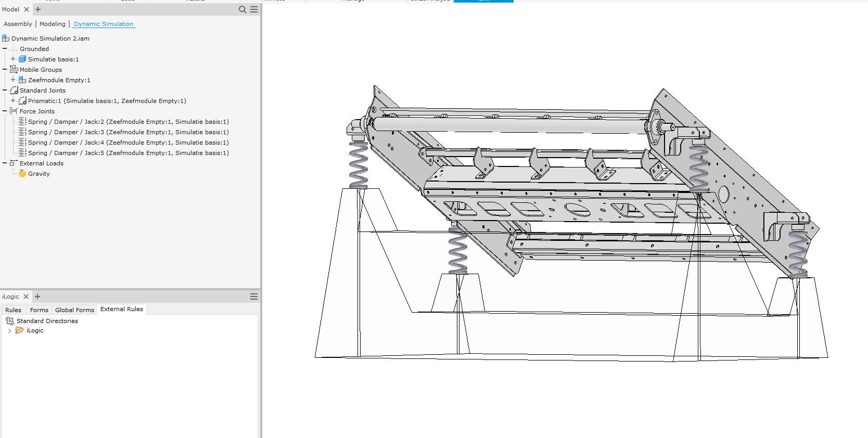Screen dimensions: 868x438
Task: Close the iLogic panel
Action: pos(26,297)
